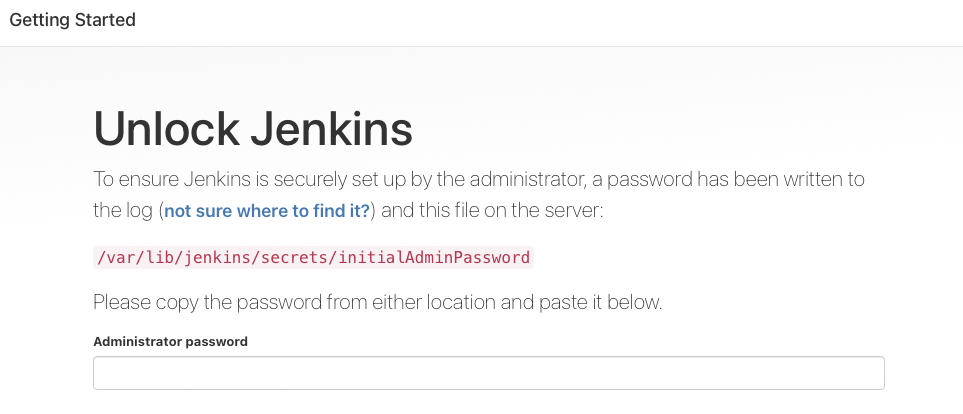Click the "Getting Started" header title
Screen dimensions: 963x414
click(72, 20)
